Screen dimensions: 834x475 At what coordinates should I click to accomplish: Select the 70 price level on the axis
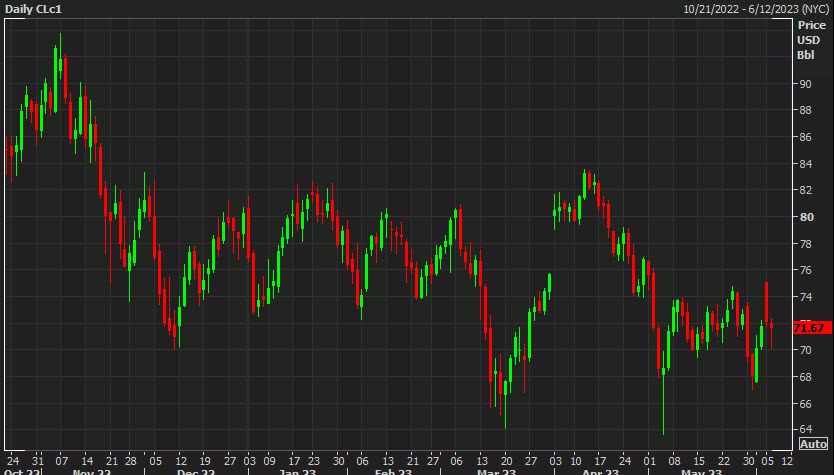(805, 350)
